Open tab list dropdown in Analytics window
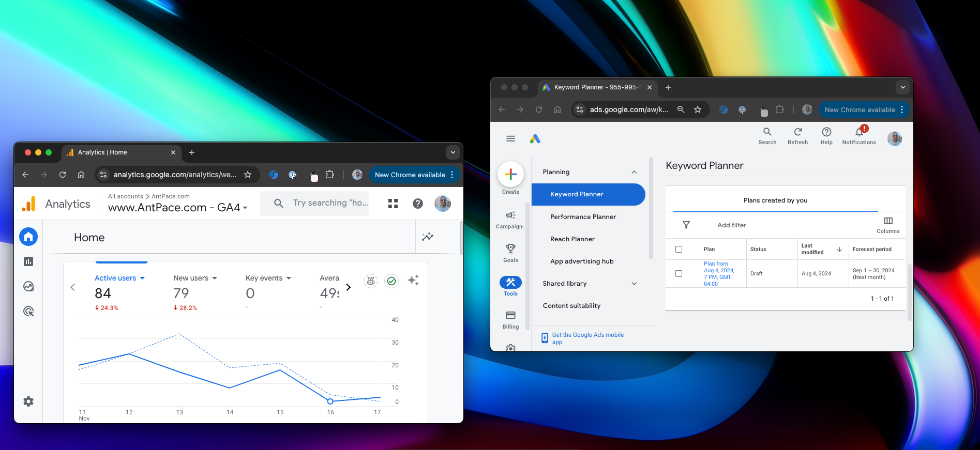This screenshot has height=450, width=980. (453, 152)
